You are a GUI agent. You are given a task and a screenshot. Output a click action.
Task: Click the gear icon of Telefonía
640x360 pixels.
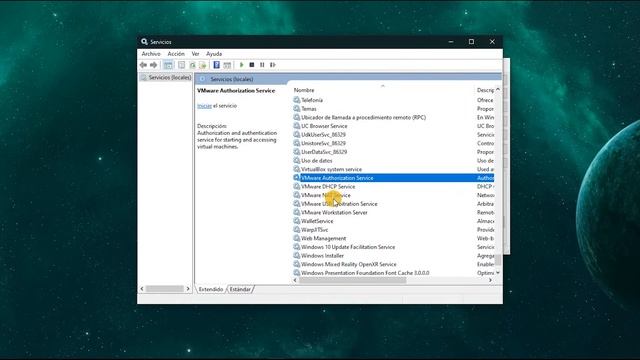point(297,100)
